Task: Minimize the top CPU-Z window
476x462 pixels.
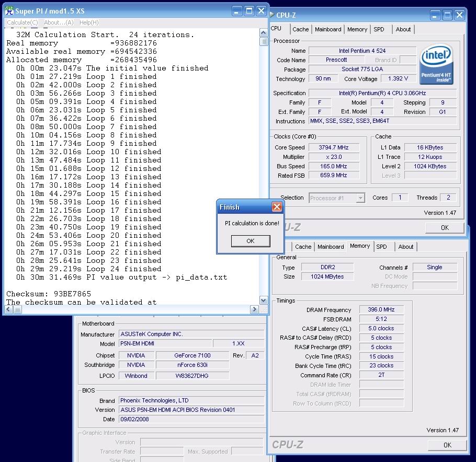Action: point(435,15)
